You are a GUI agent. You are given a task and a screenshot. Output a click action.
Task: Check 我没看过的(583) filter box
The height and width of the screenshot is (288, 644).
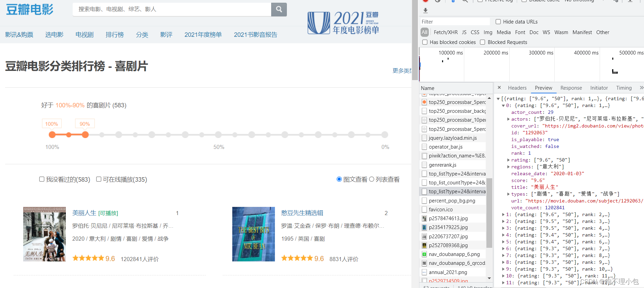point(42,179)
